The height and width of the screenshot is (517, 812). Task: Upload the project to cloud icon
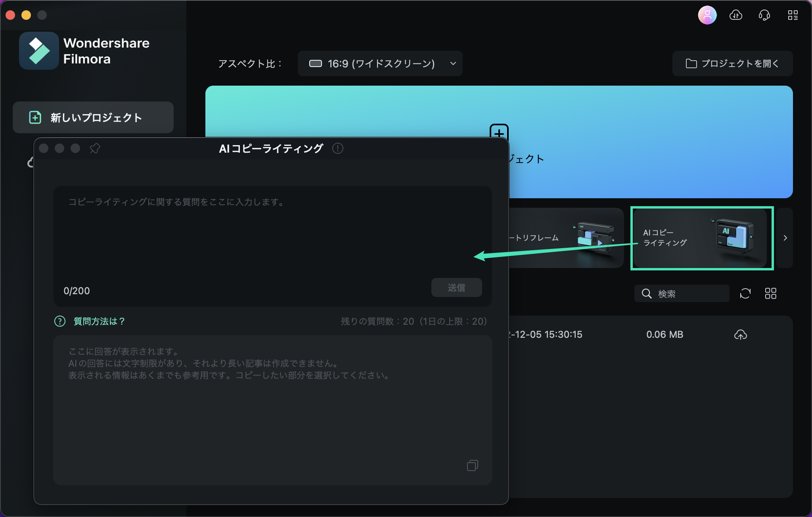(740, 335)
